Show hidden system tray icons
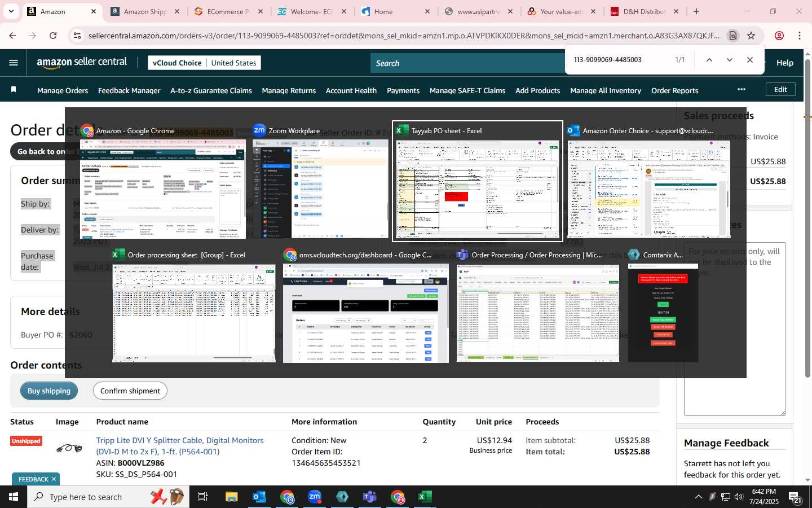 click(x=698, y=497)
